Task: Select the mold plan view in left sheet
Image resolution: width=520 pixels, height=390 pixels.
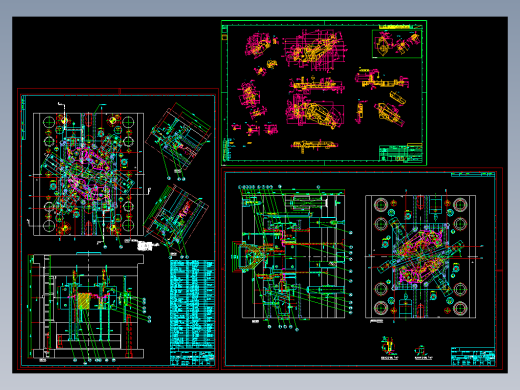Action: click(x=89, y=175)
